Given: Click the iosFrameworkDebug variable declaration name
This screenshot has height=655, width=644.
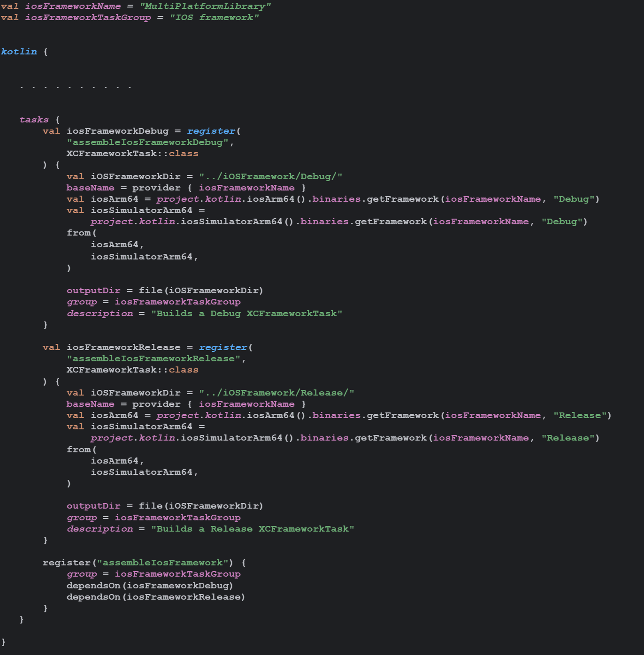Looking at the screenshot, I should coord(117,131).
